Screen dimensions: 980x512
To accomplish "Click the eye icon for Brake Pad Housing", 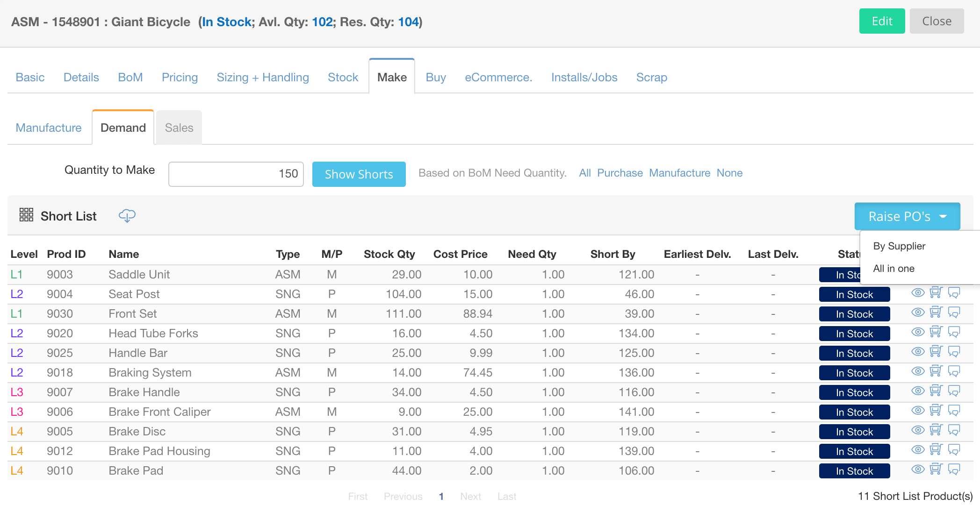I will point(918,450).
